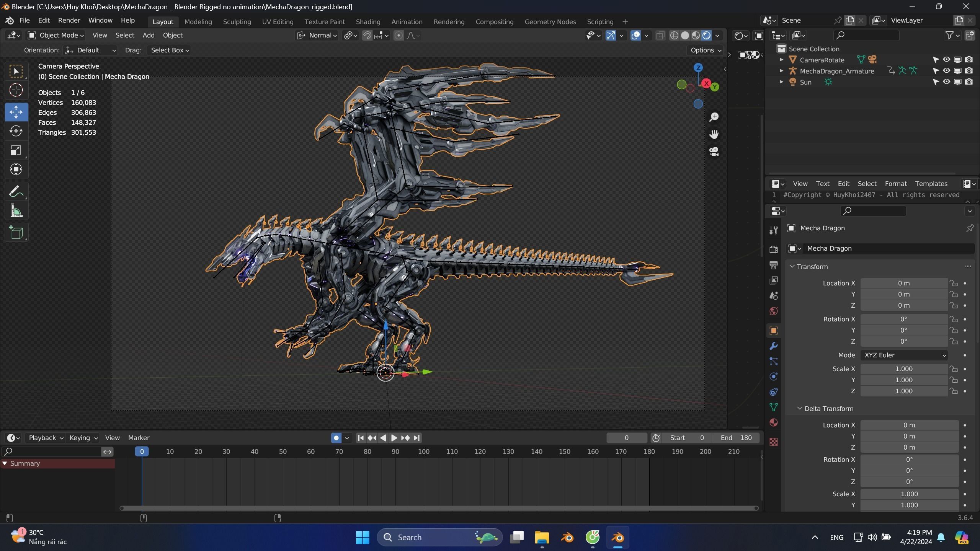Click the hand pan view icon

pyautogui.click(x=714, y=134)
